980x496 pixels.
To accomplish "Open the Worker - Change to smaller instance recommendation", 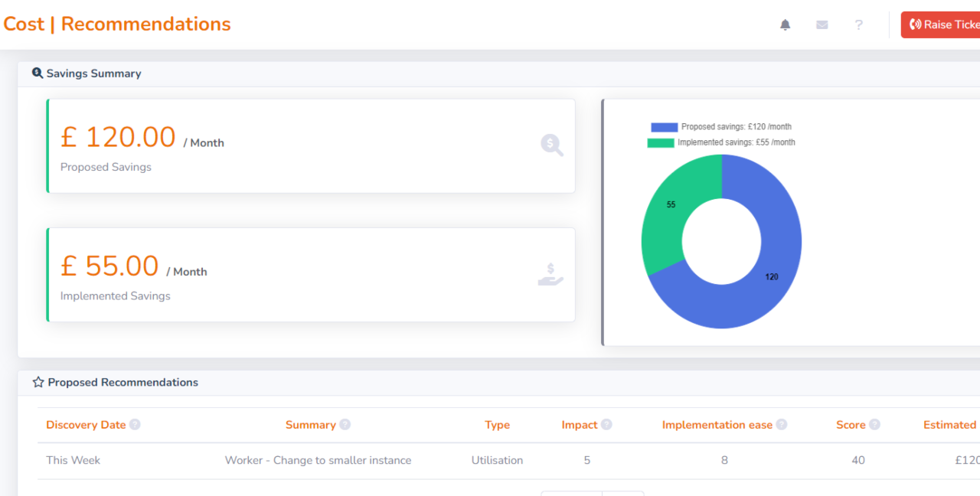I will (x=318, y=460).
